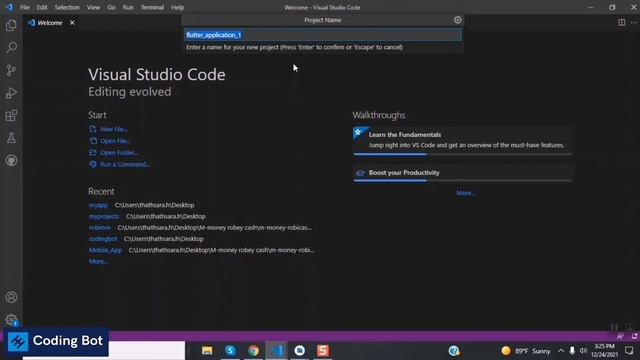This screenshot has width=640, height=360.
Task: Click the volume icon in system tray
Action: [583, 351]
